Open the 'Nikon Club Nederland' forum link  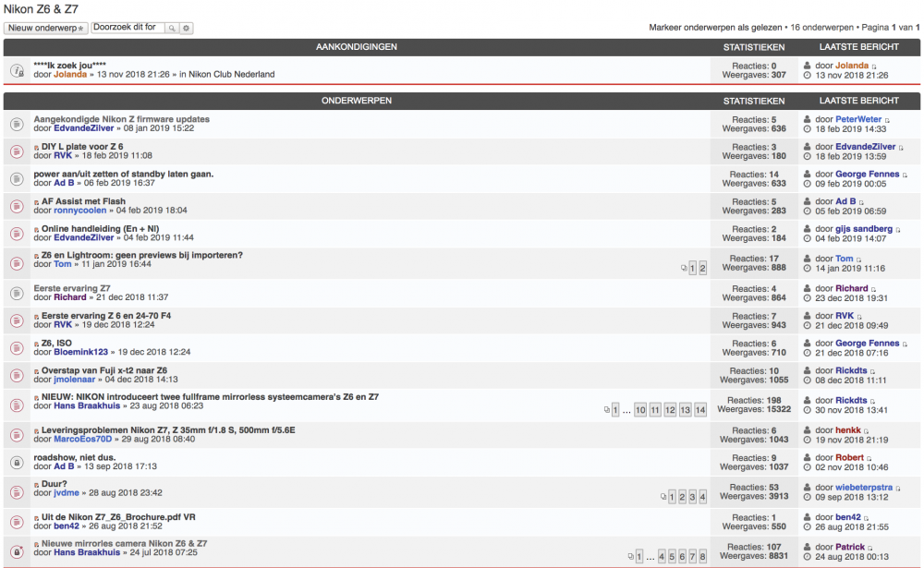tap(232, 74)
